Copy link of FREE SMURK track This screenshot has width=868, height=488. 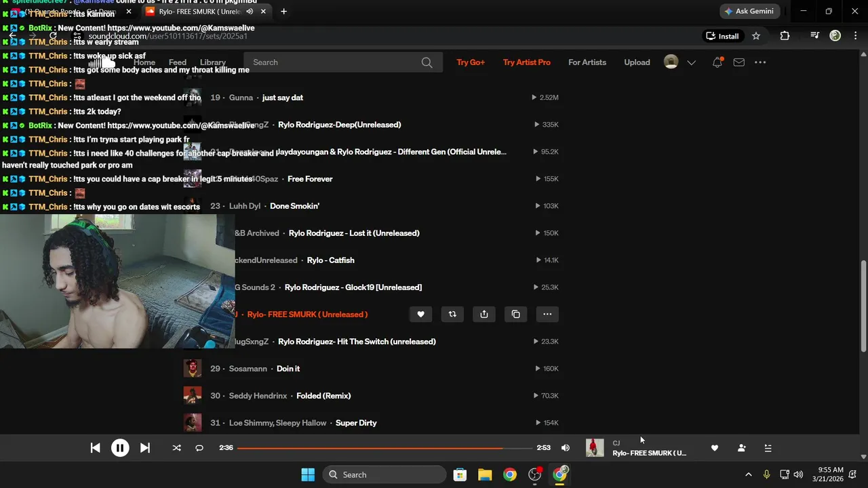(x=516, y=314)
